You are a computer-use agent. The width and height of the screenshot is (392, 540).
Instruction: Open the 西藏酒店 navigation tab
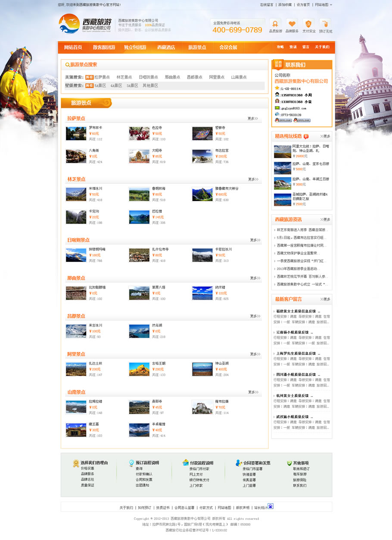(x=166, y=47)
